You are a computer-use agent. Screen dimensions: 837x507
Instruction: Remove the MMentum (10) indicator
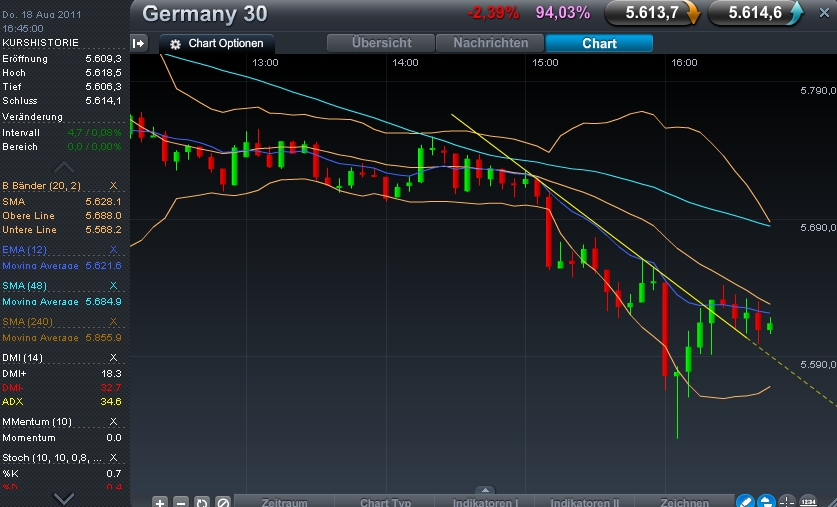point(113,422)
